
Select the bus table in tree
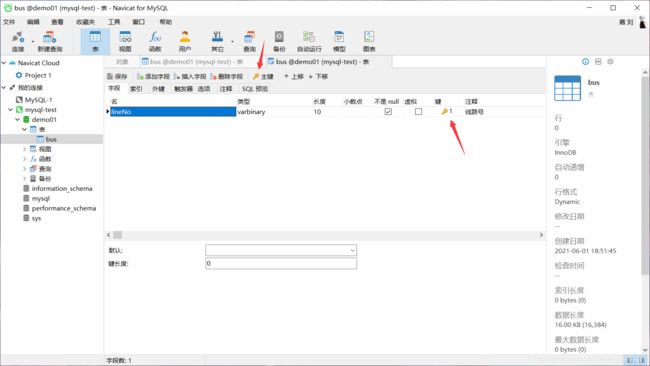(51, 139)
